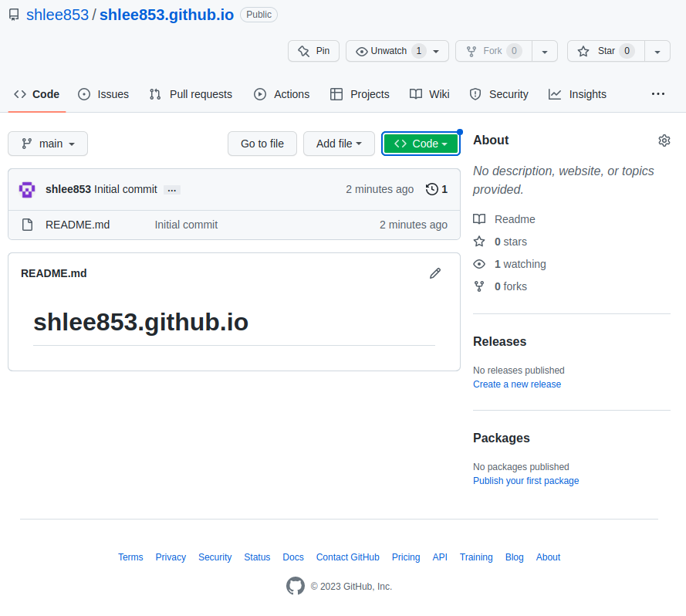This screenshot has width=686, height=616.
Task: Click the README.md panel title
Action: (54, 273)
